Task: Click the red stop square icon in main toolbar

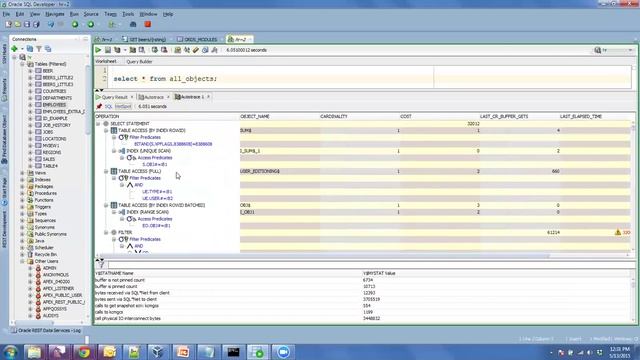Action: (x=148, y=24)
